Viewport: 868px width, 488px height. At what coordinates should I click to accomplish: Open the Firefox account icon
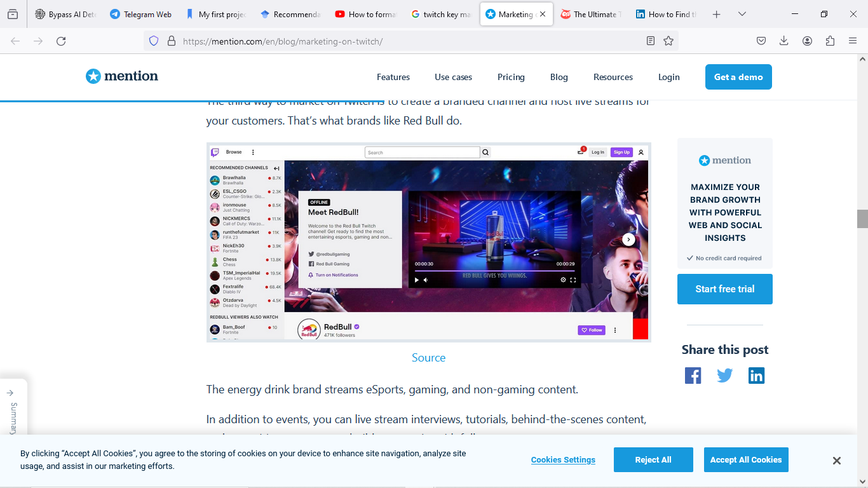[807, 40]
